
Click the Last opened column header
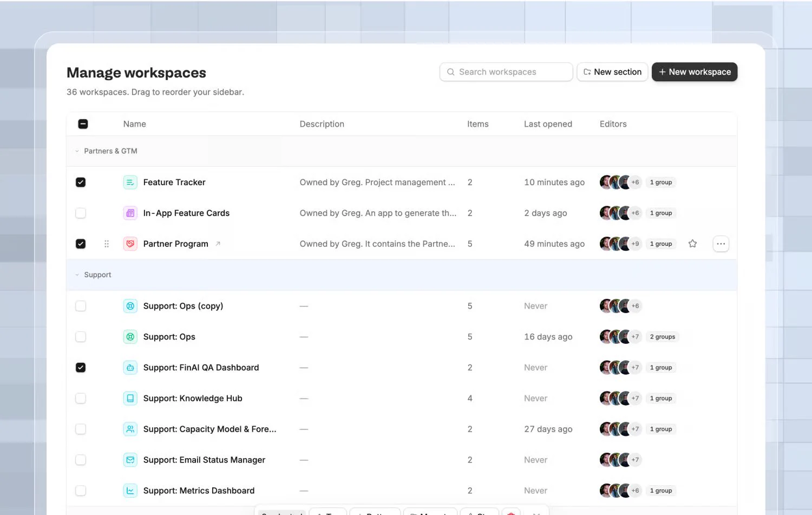click(x=548, y=124)
